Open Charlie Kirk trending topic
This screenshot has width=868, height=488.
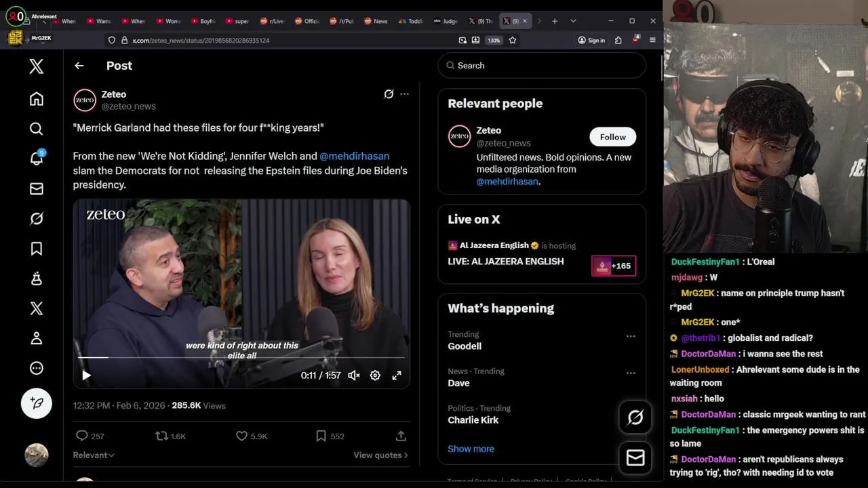(473, 420)
